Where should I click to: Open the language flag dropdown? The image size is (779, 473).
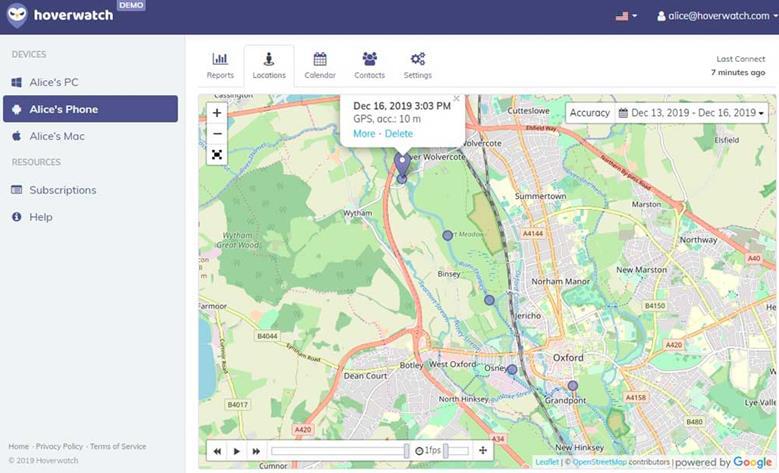tap(627, 16)
